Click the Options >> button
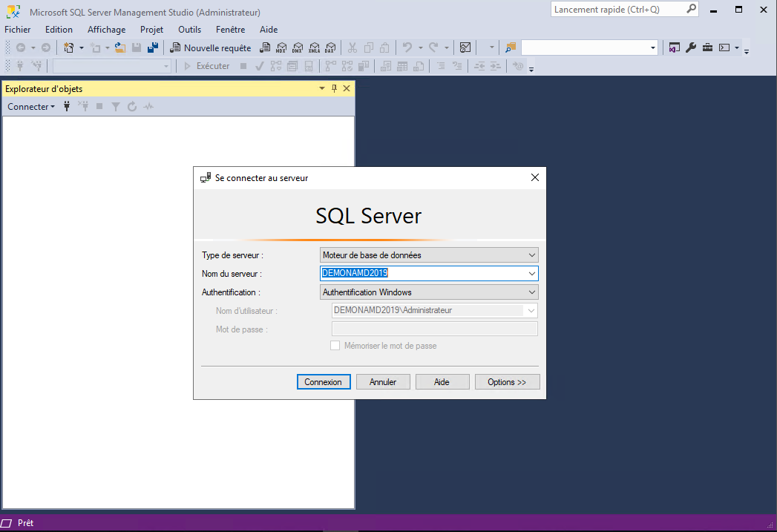The height and width of the screenshot is (532, 777). (507, 382)
